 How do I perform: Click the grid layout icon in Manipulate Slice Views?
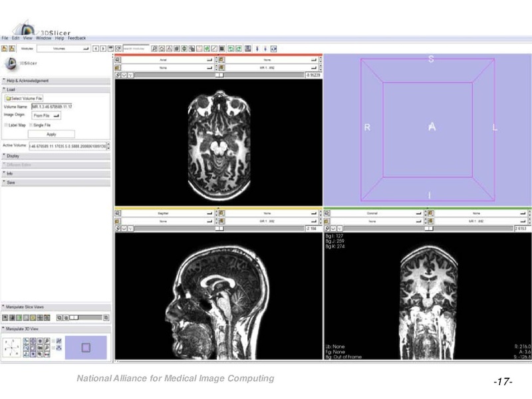coord(40,318)
